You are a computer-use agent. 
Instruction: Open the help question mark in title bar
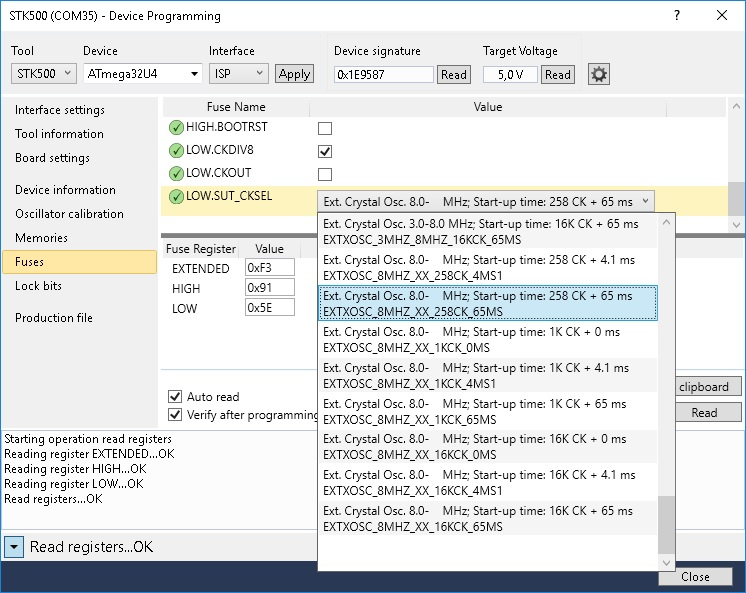click(677, 15)
